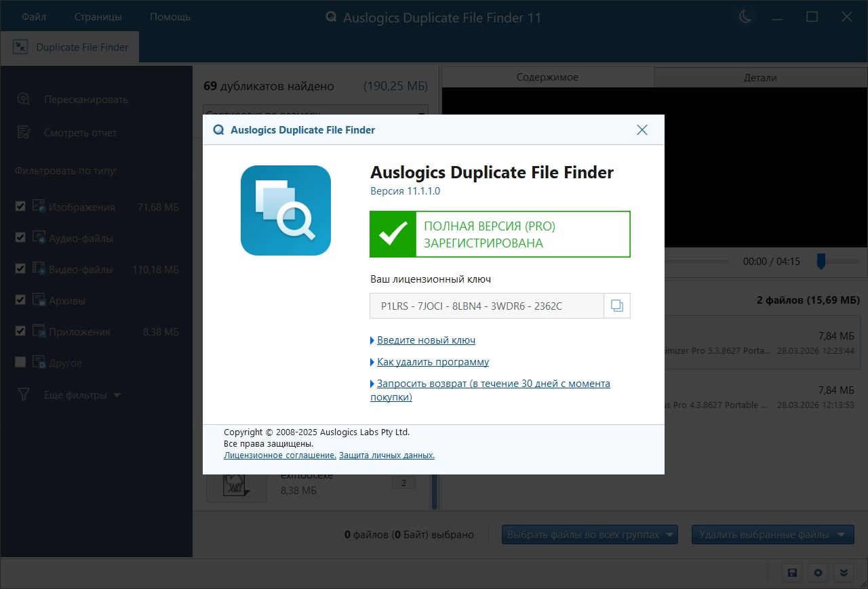Uncheck the Архивы filter checkbox

[x=20, y=300]
